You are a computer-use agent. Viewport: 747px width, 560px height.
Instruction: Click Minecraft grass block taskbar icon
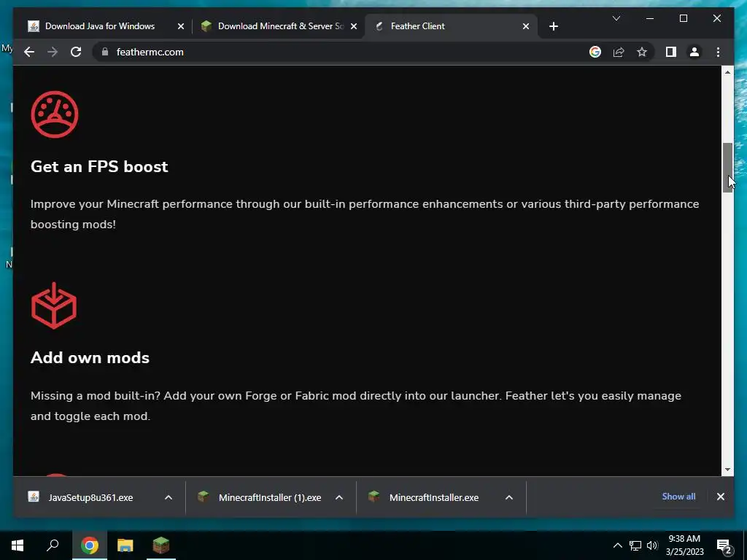(x=161, y=545)
